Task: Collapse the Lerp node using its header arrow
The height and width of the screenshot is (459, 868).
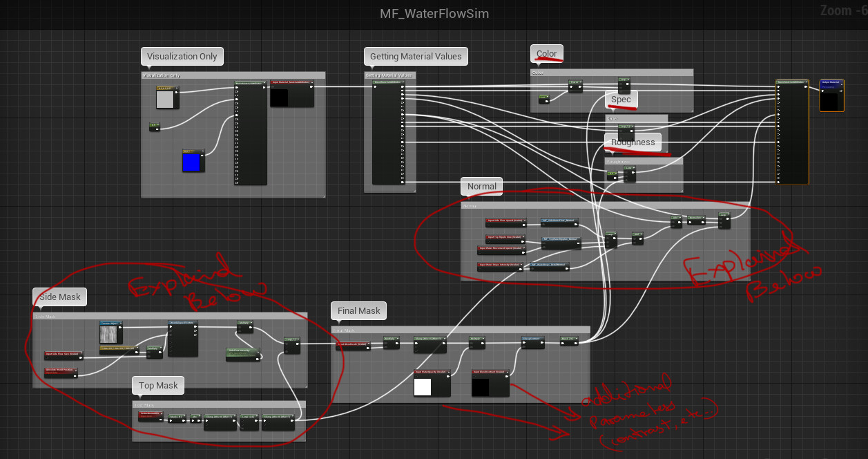Action: point(297,338)
